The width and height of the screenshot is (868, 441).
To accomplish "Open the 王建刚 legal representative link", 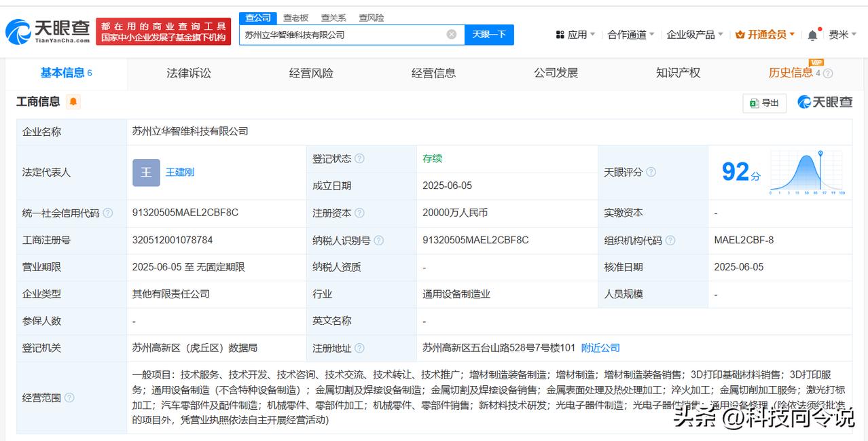I will pyautogui.click(x=180, y=173).
